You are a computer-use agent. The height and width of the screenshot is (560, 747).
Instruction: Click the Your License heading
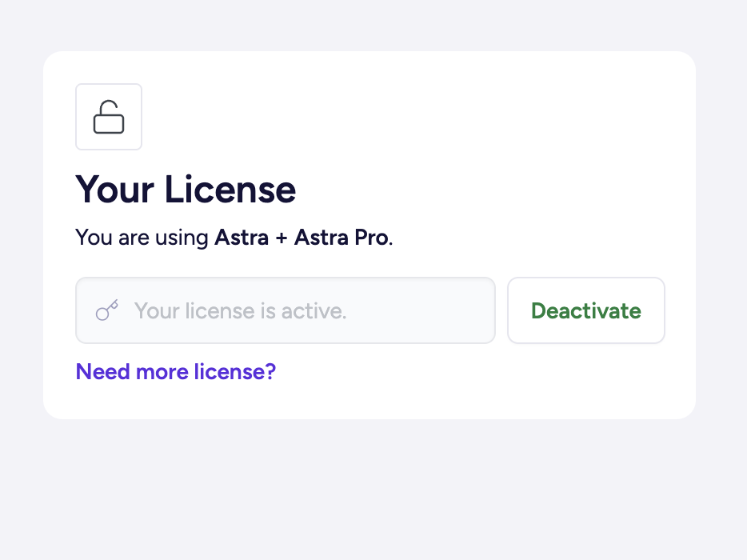click(186, 190)
